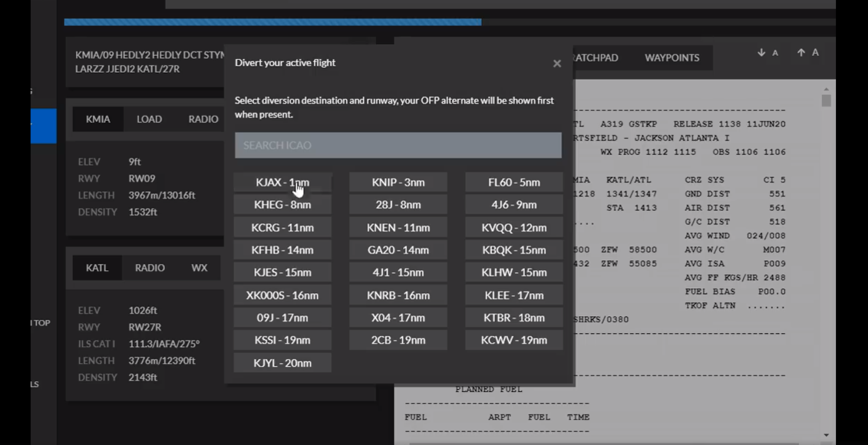Select KJAX - 1nm diversion airport
The image size is (868, 445).
282,182
